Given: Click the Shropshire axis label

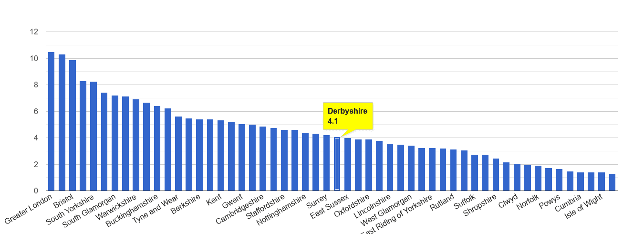Looking at the screenshot, I should 480,205.
